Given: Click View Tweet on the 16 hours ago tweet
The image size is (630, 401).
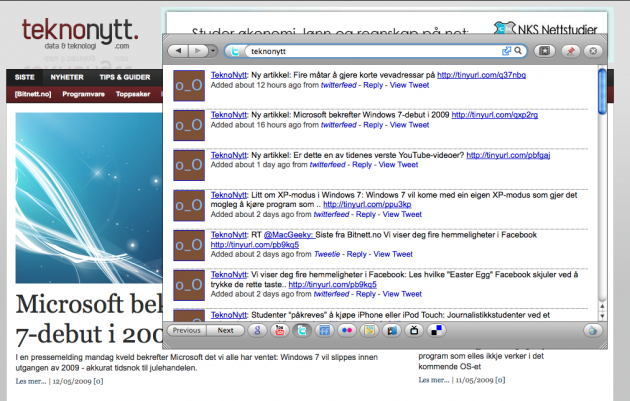Looking at the screenshot, I should coord(409,125).
